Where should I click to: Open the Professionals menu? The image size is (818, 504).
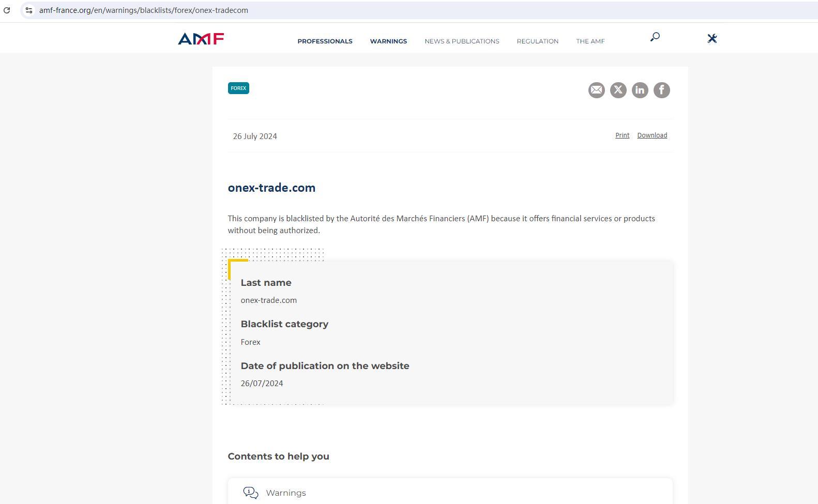(325, 41)
